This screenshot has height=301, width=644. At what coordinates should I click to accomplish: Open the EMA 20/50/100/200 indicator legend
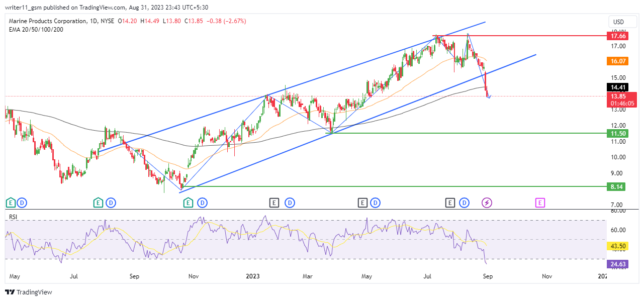pos(36,29)
